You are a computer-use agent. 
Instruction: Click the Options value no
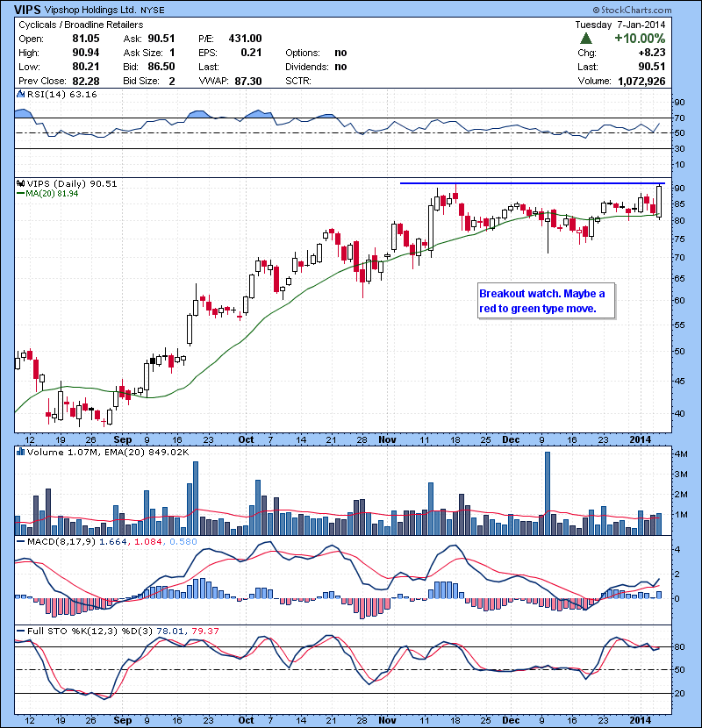[x=340, y=53]
